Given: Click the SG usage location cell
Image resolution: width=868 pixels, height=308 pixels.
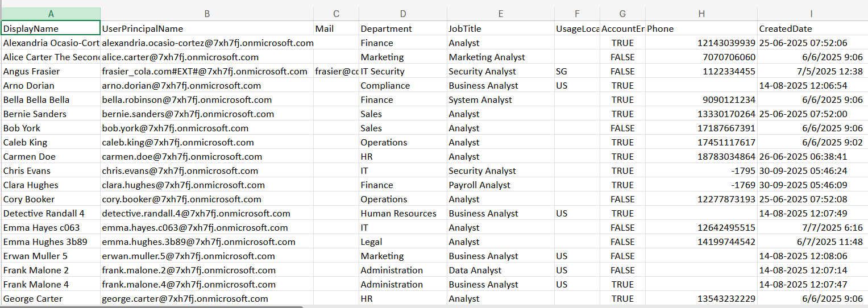Looking at the screenshot, I should 577,71.
